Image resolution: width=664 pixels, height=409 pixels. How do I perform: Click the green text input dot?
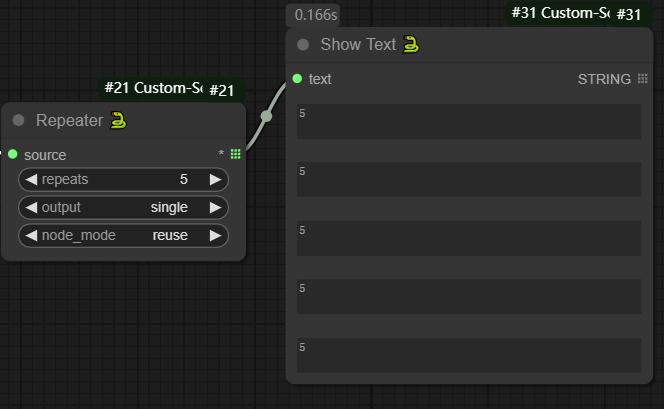coord(297,79)
